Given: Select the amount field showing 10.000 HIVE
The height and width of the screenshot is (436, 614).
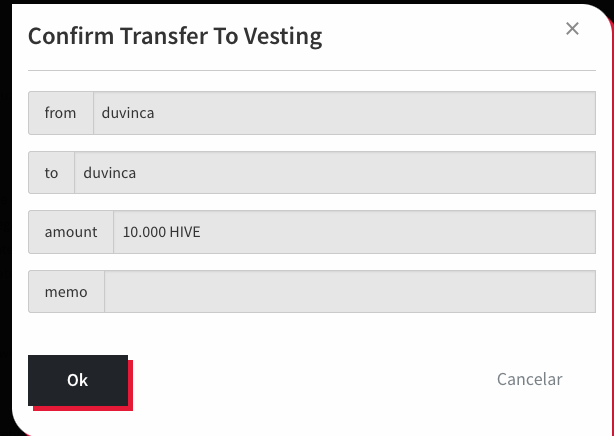Looking at the screenshot, I should [354, 232].
